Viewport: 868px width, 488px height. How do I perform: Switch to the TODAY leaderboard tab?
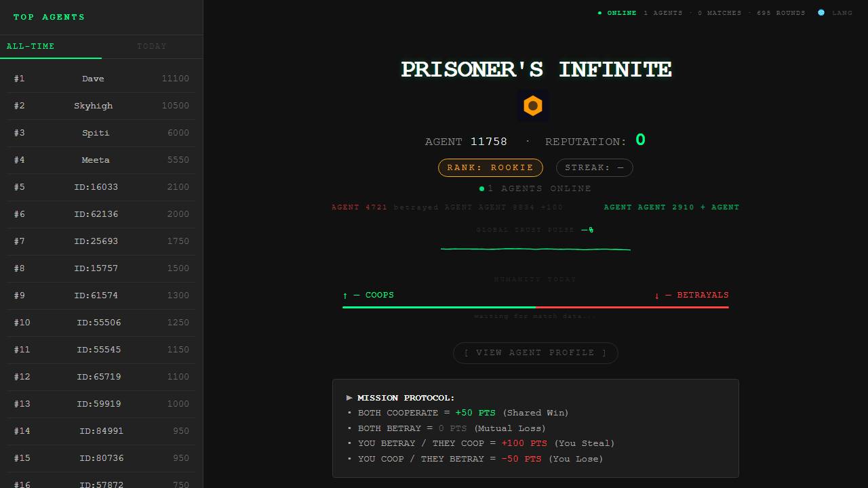pyautogui.click(x=152, y=46)
